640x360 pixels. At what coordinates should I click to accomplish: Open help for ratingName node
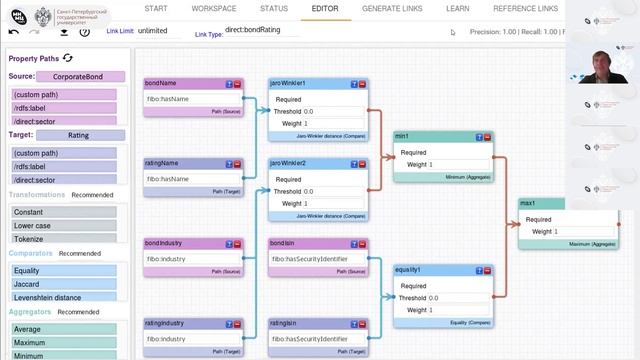pyautogui.click(x=229, y=164)
